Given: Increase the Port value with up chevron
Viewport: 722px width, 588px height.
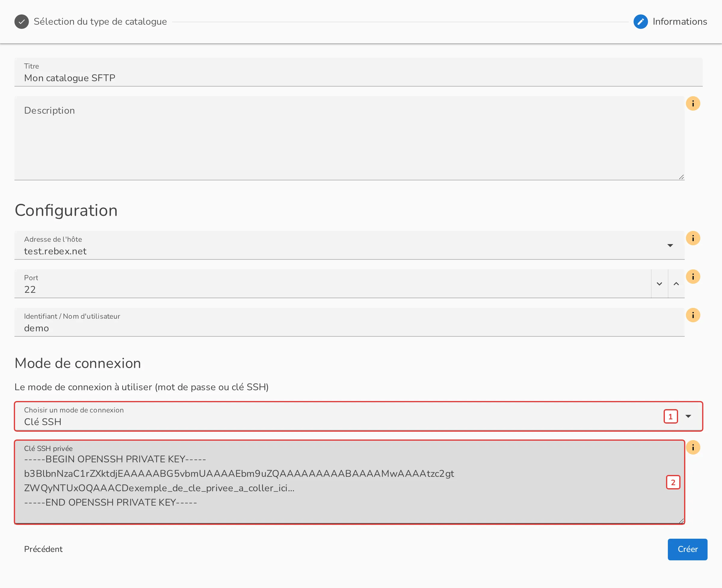Looking at the screenshot, I should coord(676,284).
